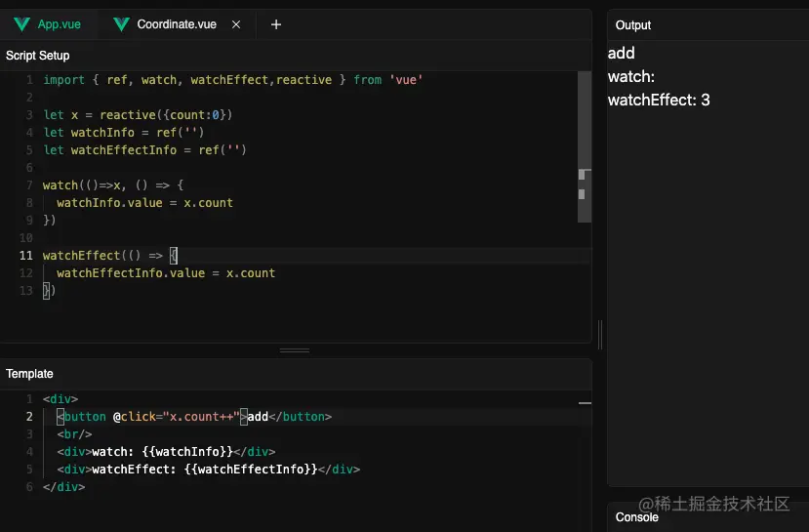Click the "let watchInfo = ref('')" line

(124, 133)
